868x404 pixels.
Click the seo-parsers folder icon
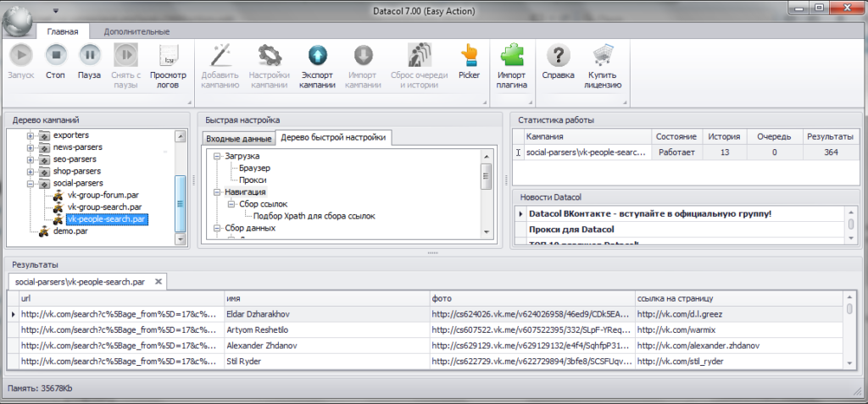click(44, 159)
